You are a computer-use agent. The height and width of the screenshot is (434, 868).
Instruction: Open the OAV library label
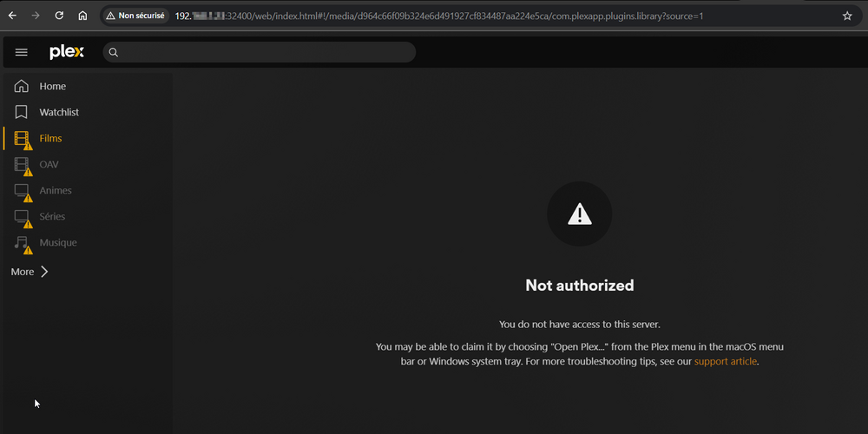49,164
